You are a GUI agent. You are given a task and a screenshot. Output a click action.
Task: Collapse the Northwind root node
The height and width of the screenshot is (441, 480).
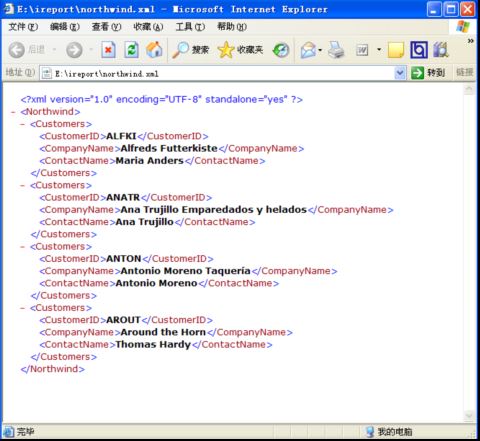click(x=13, y=112)
